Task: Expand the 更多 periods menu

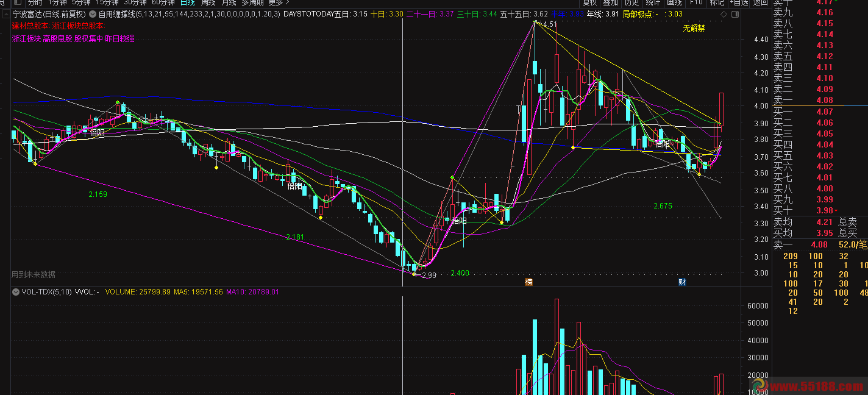Action: [279, 2]
